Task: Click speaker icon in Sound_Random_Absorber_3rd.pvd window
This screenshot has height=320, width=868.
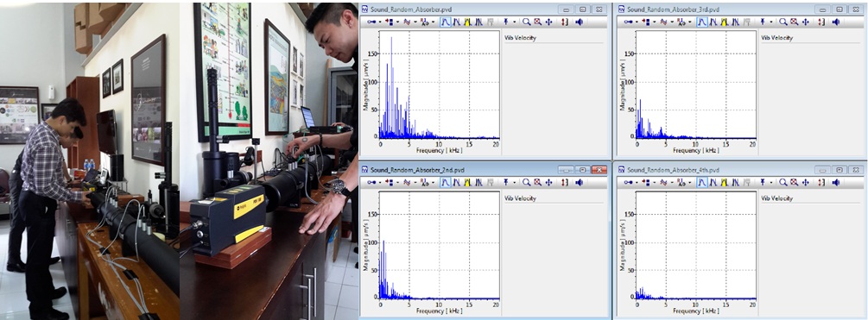Action: click(x=836, y=22)
